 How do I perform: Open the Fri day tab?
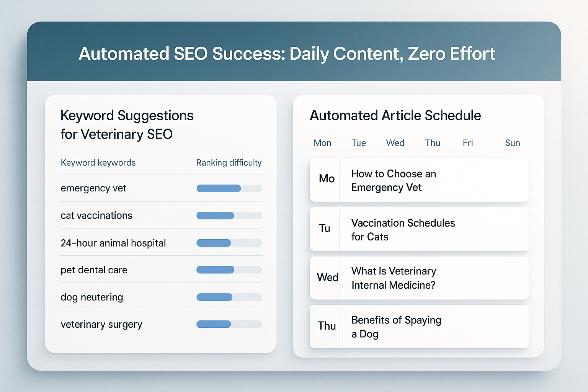point(468,143)
